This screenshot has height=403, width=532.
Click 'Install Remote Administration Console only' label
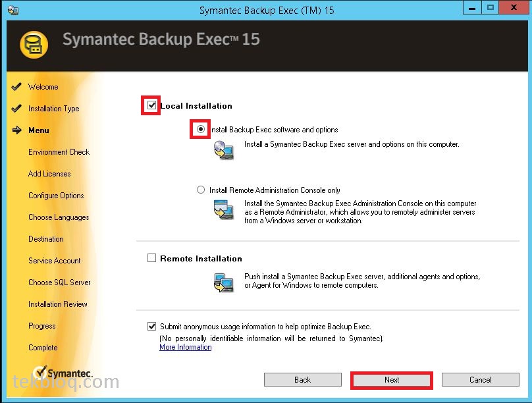pos(275,190)
